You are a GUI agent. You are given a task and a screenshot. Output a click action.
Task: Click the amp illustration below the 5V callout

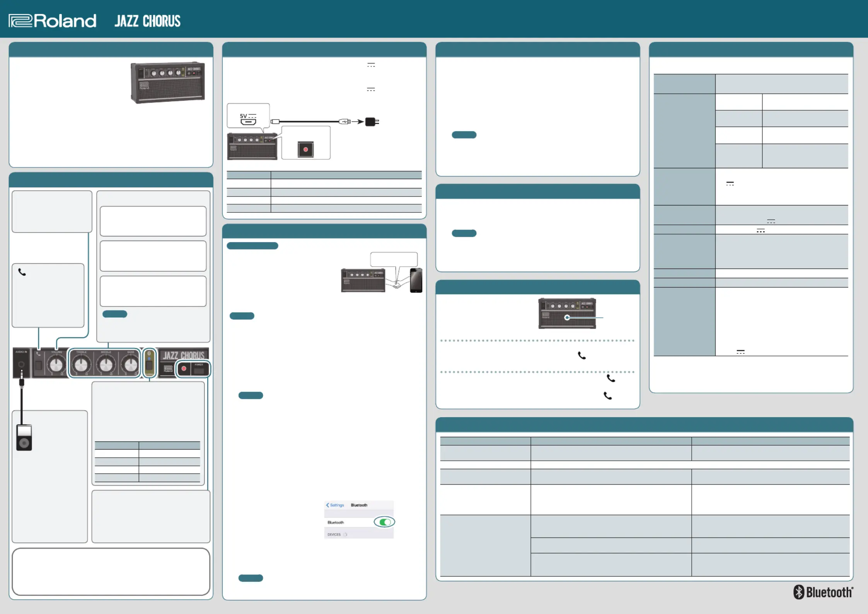252,146
